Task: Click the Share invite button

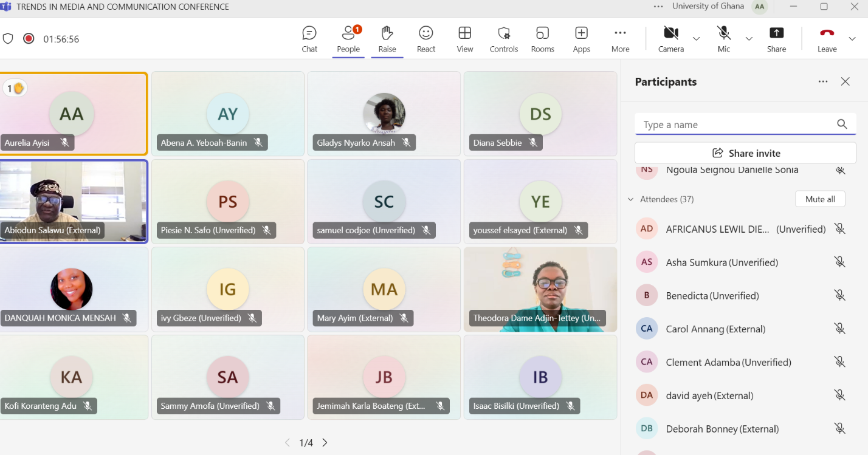Action: point(745,153)
